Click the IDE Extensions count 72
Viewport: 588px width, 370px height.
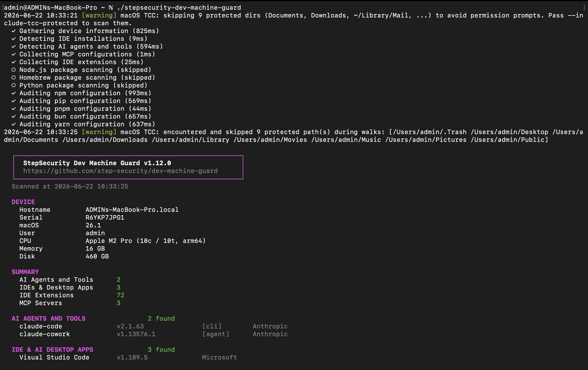121,295
